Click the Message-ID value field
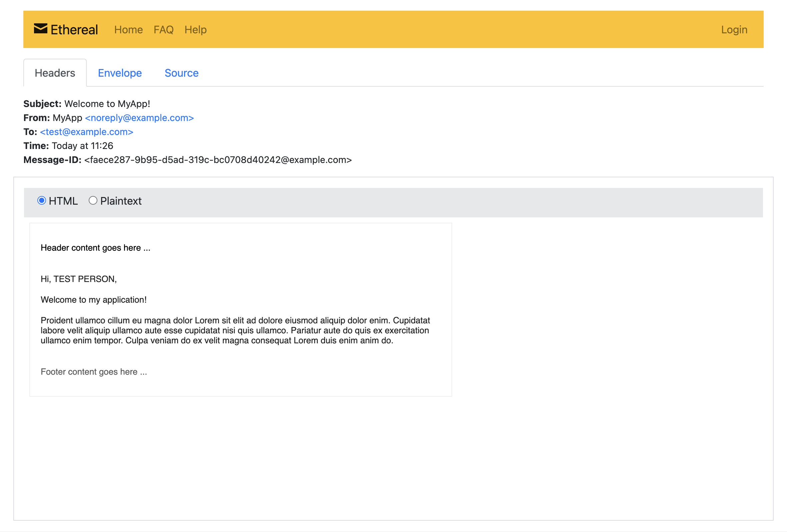The image size is (787, 532). click(x=217, y=160)
